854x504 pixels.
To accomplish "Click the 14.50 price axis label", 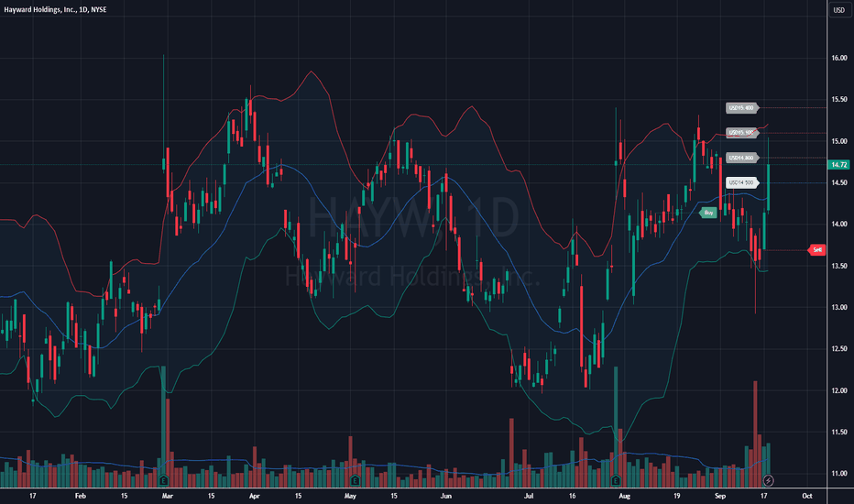I will pyautogui.click(x=838, y=182).
